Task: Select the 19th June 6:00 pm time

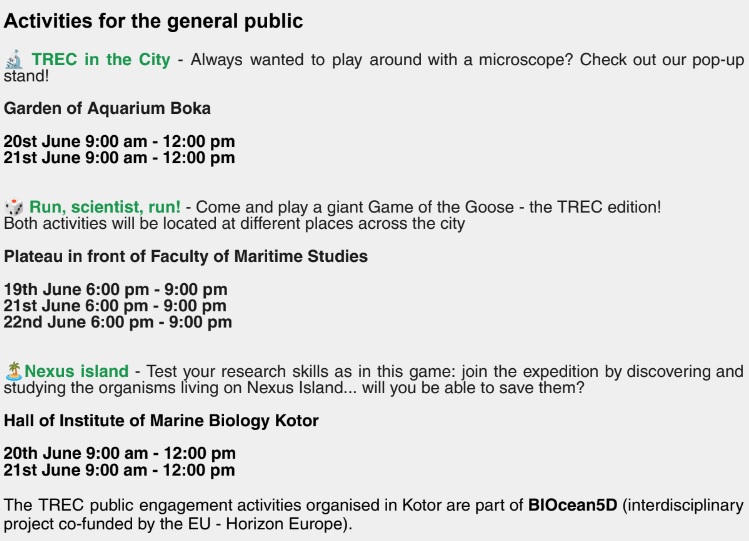Action: coord(116,289)
